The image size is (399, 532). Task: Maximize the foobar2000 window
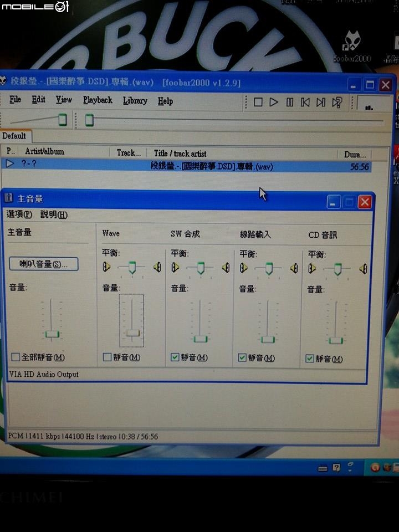(x=370, y=84)
